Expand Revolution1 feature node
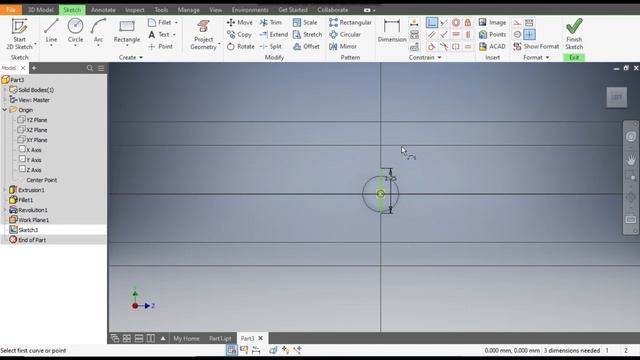Viewport: 640px width, 360px height. (x=5, y=210)
